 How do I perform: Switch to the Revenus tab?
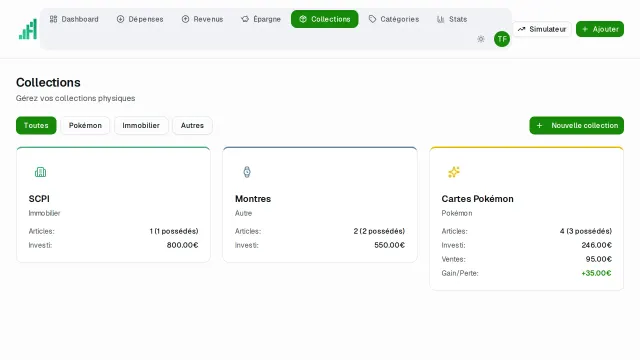tap(202, 19)
